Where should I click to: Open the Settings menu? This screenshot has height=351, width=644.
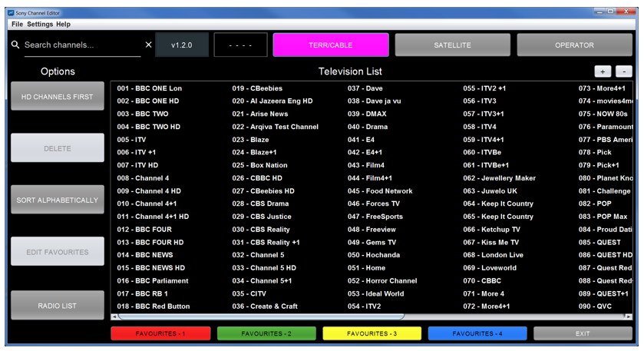[40, 25]
